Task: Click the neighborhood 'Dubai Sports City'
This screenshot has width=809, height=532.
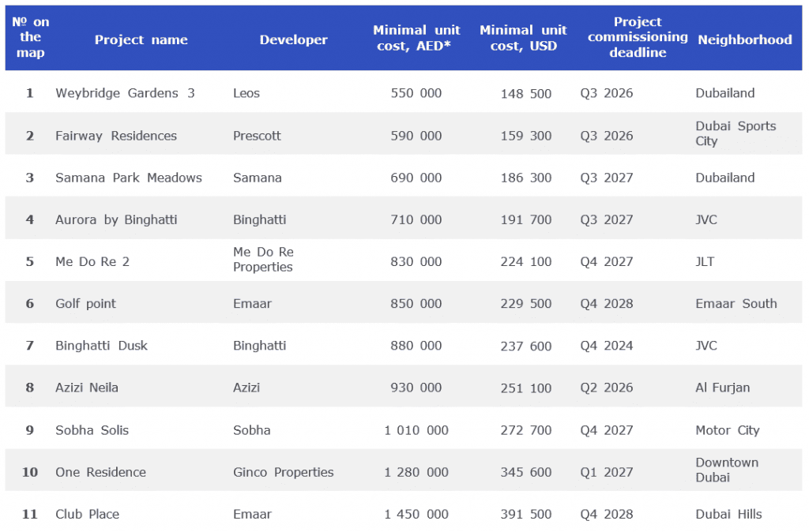Action: click(736, 133)
